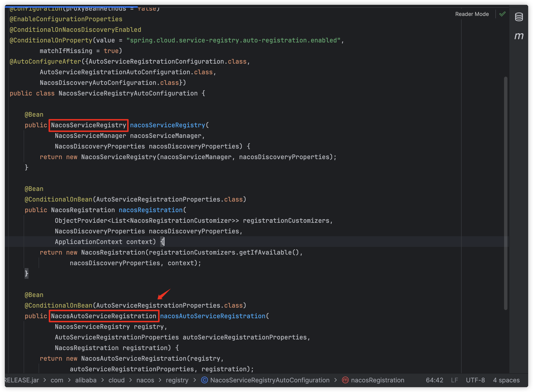Click NacosServiceRegistry registry parameter
This screenshot has width=533, height=392.
[x=109, y=326]
